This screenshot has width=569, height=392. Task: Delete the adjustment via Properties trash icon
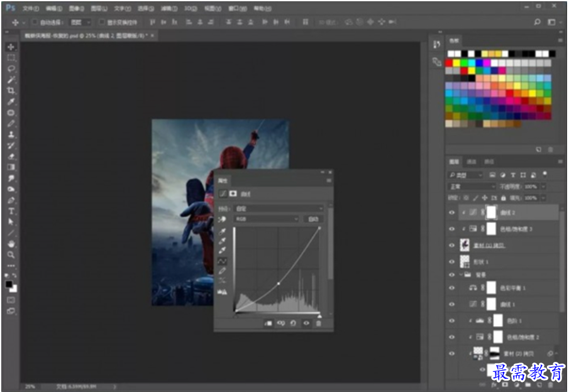(x=319, y=323)
